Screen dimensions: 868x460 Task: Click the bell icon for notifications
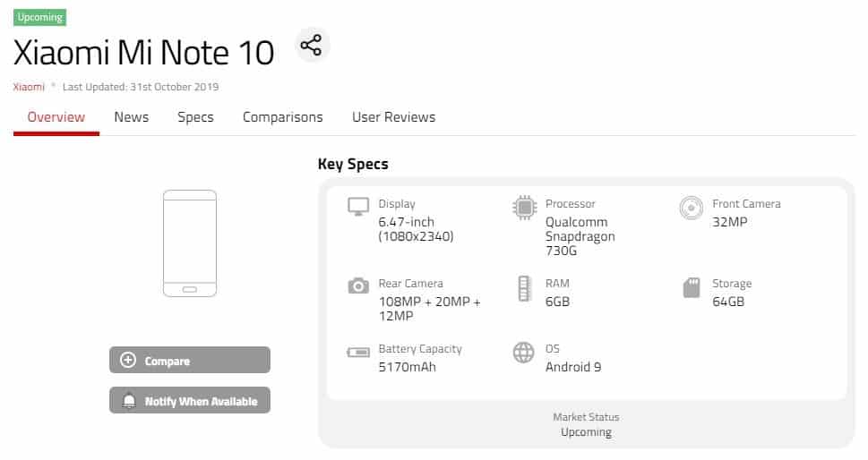click(129, 401)
